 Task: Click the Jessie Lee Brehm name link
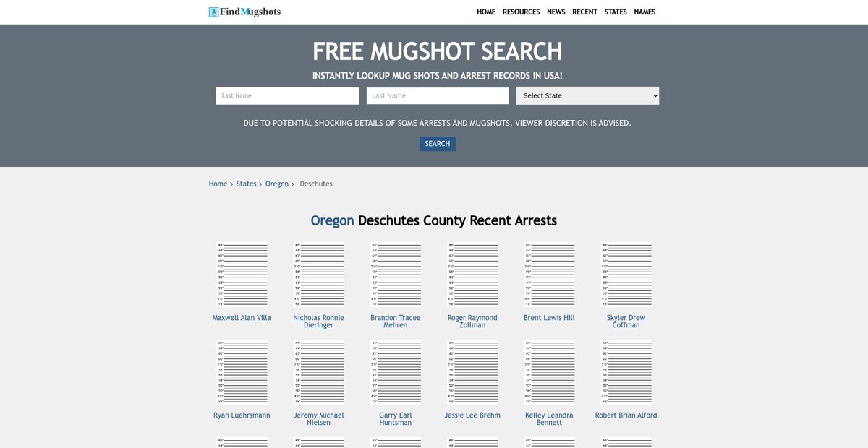[x=472, y=415]
